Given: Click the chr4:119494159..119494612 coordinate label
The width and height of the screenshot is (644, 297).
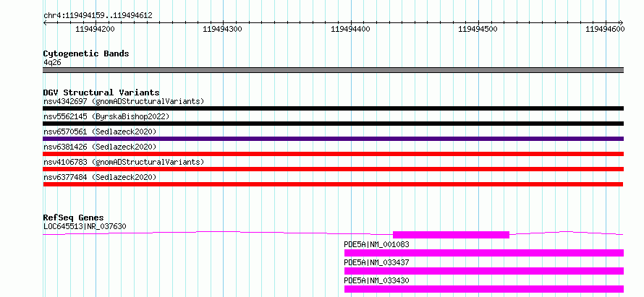Looking at the screenshot, I should 98,16.
